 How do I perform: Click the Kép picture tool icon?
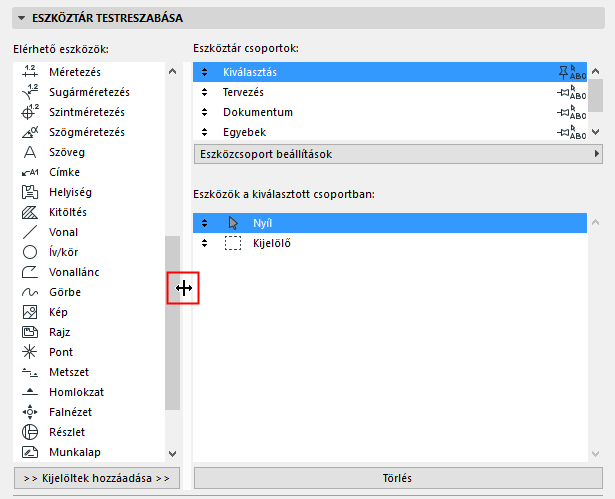pyautogui.click(x=30, y=312)
